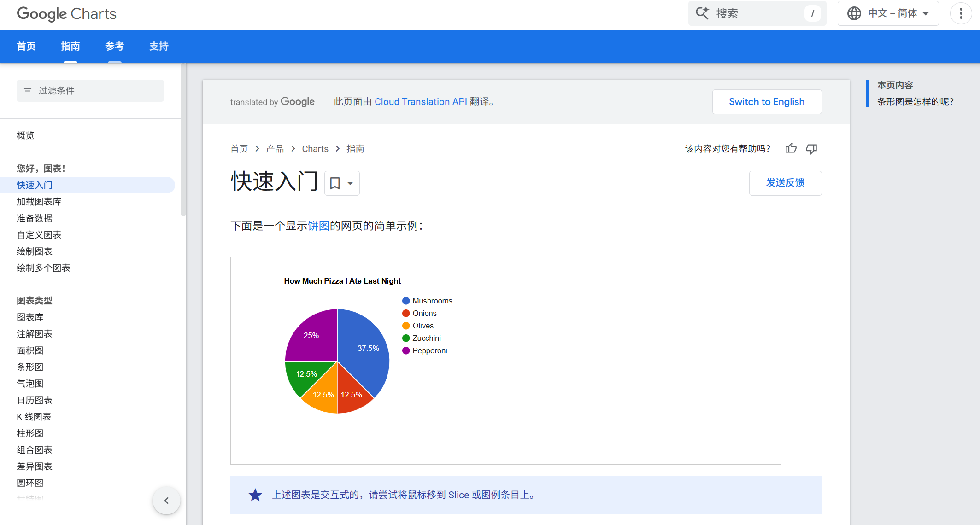Open 自定义图表 in the sidebar
The width and height of the screenshot is (980, 525).
(39, 235)
